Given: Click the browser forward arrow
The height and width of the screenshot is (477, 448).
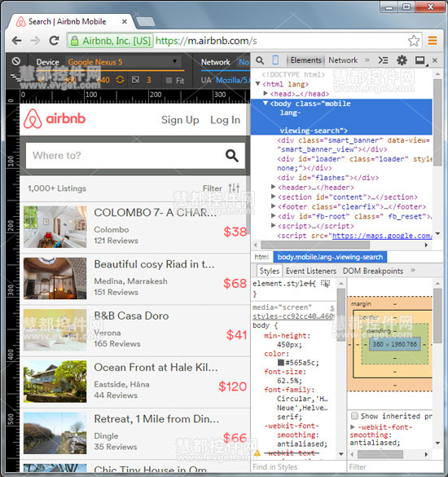Looking at the screenshot, I should point(36,41).
